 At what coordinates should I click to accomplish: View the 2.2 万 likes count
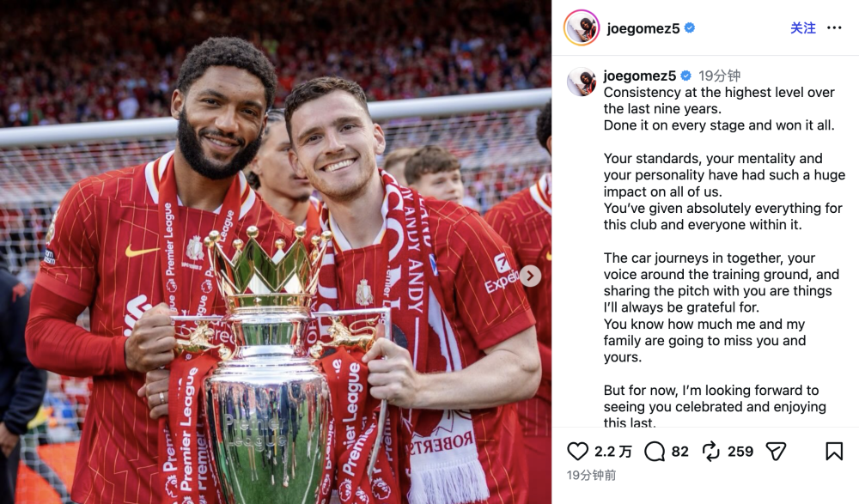click(x=613, y=452)
